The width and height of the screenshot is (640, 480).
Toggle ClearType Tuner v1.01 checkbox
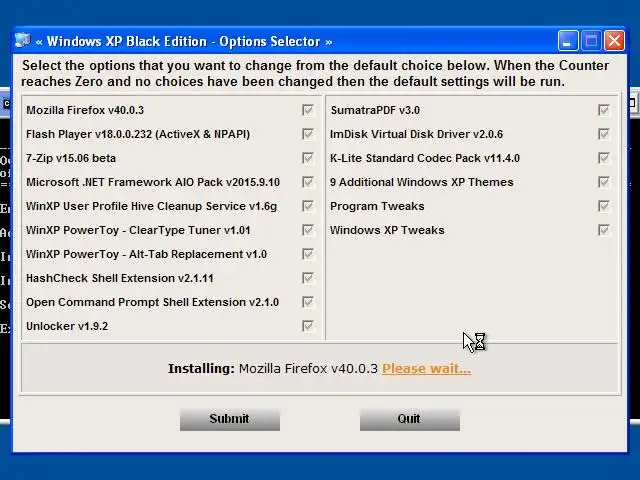(x=308, y=230)
